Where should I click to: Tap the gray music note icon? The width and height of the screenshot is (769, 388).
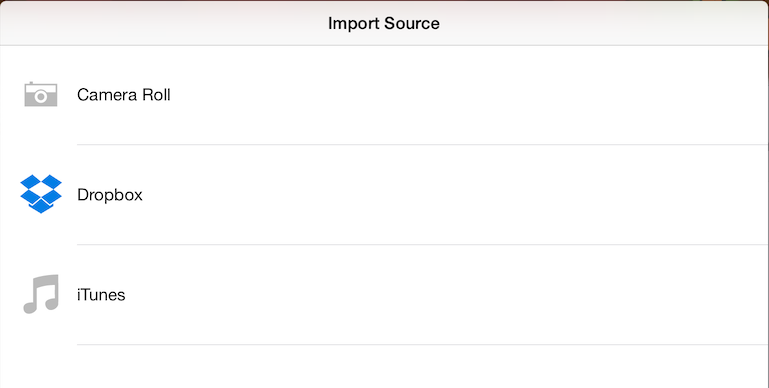pyautogui.click(x=41, y=294)
